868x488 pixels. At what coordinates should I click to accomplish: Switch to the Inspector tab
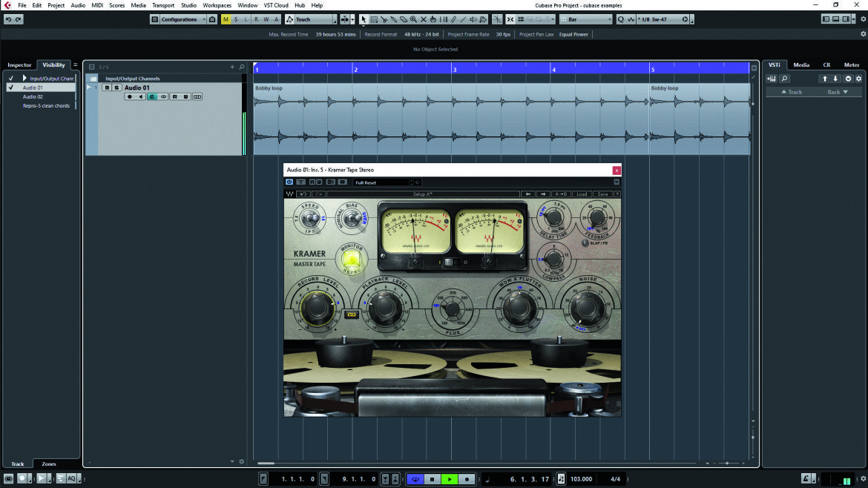19,65
